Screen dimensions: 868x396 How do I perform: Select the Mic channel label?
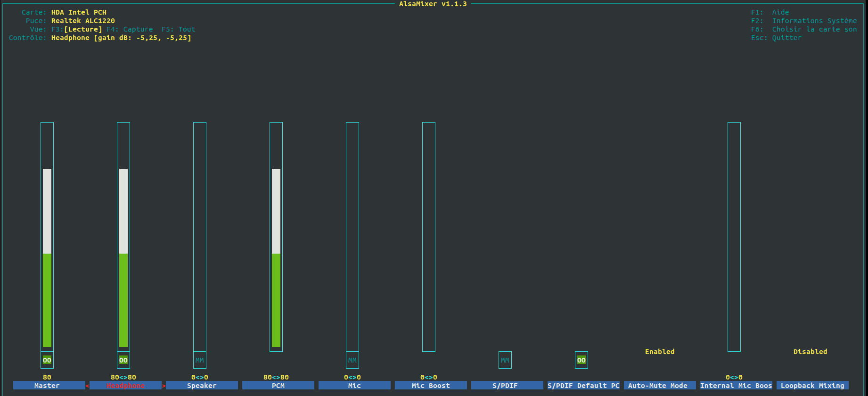[354, 386]
